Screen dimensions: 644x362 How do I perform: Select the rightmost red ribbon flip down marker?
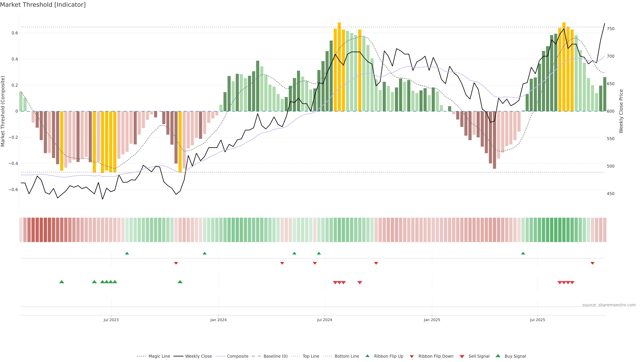pos(592,263)
